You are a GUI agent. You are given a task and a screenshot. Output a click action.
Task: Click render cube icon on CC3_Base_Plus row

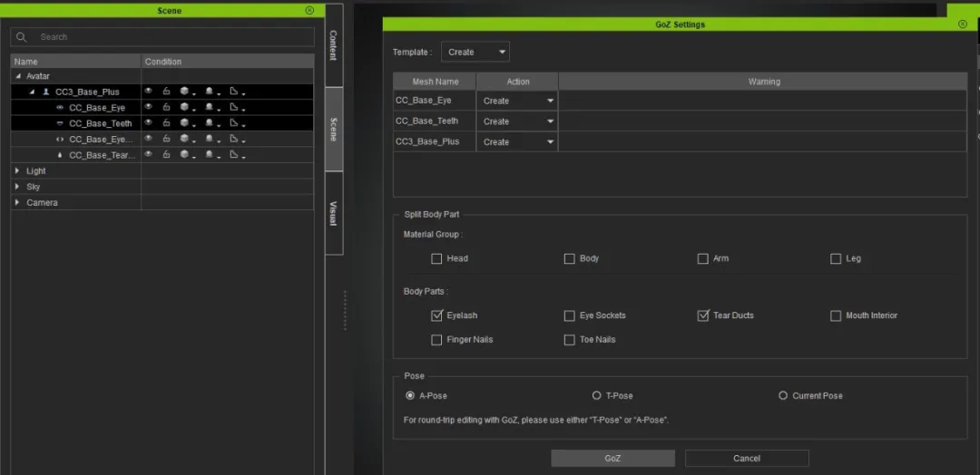(x=184, y=92)
